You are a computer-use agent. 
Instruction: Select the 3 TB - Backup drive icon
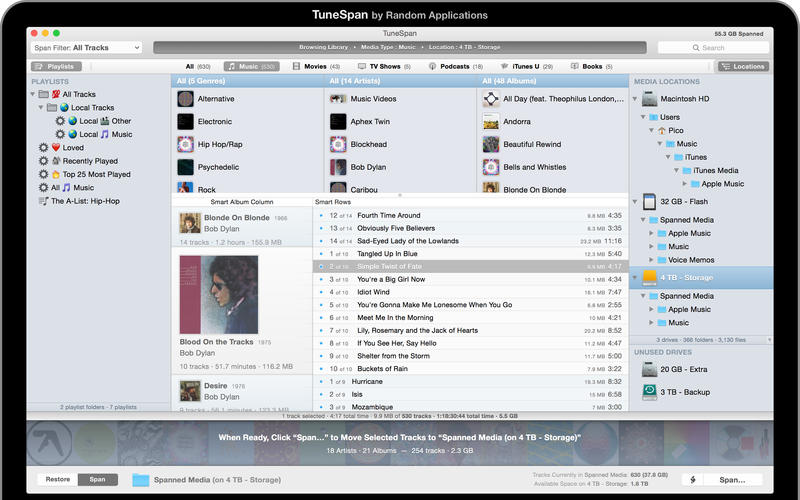[x=649, y=392]
